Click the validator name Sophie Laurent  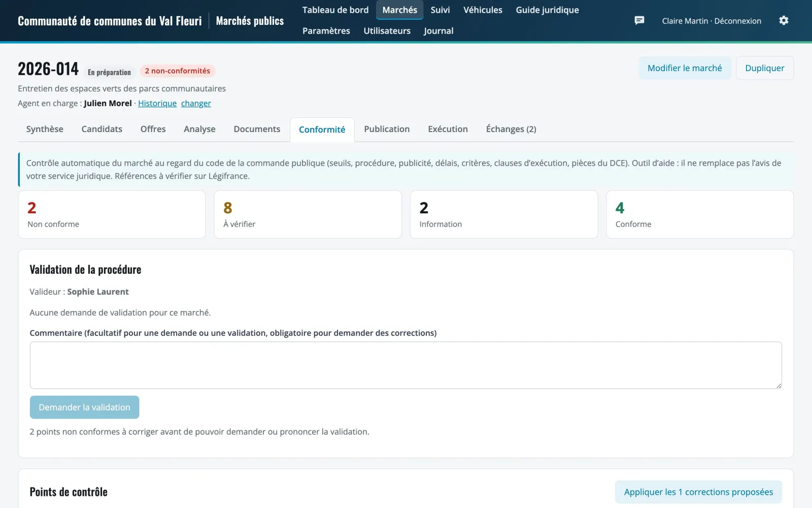[98, 292]
